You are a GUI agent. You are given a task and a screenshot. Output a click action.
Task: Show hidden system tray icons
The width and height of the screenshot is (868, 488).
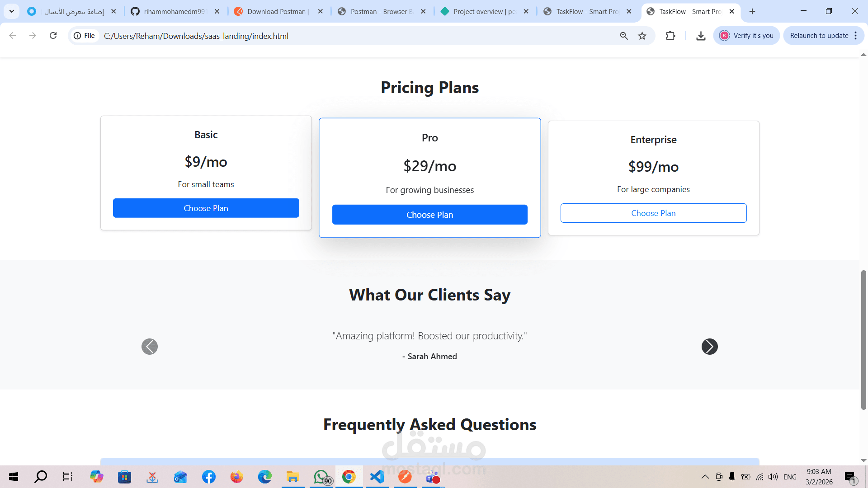point(705,477)
